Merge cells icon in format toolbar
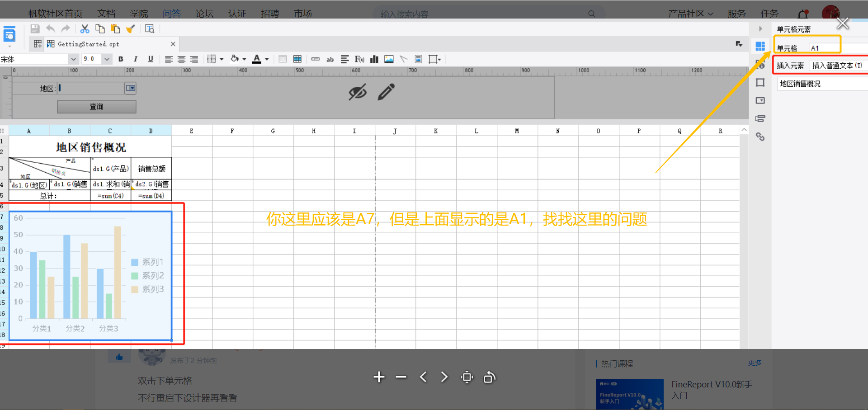This screenshot has width=868, height=410. tap(283, 59)
